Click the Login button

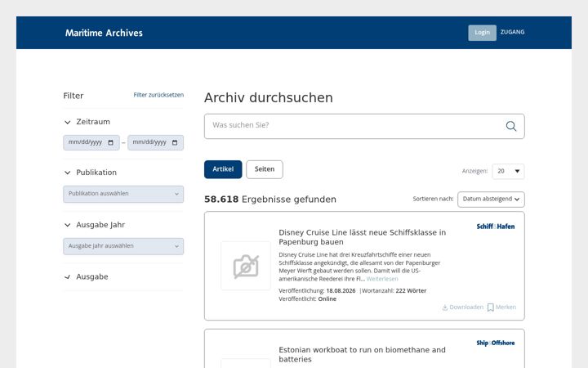coord(483,33)
